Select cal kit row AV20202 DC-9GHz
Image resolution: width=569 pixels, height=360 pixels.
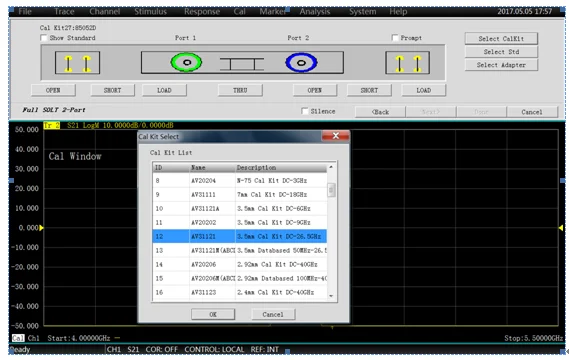(240, 222)
